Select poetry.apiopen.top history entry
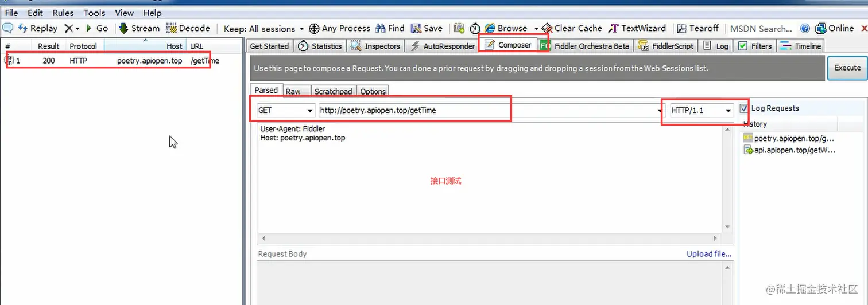Screen dimensions: 868x305 (789, 138)
